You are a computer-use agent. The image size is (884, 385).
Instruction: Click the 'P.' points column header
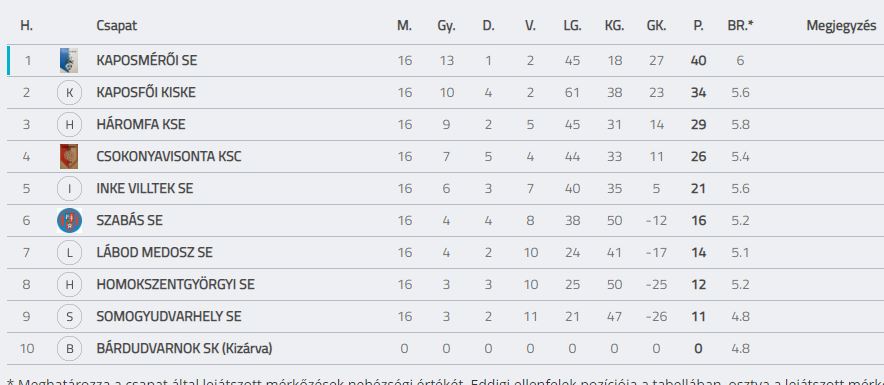pos(699,26)
